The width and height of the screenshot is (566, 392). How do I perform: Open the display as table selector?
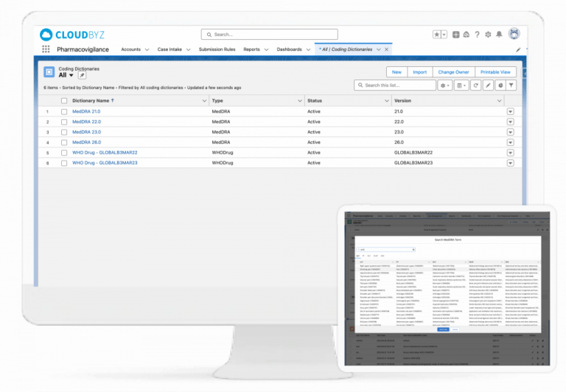coord(461,85)
